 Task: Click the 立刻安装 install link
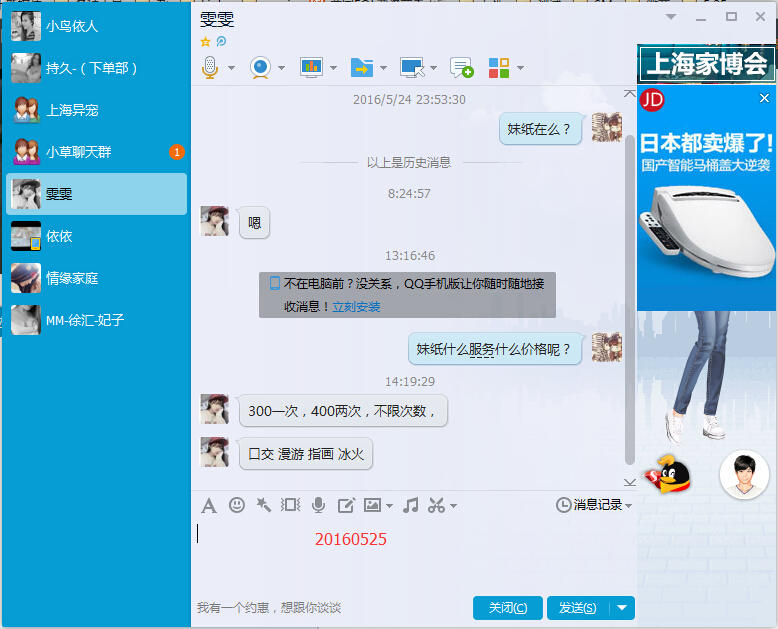pos(356,307)
